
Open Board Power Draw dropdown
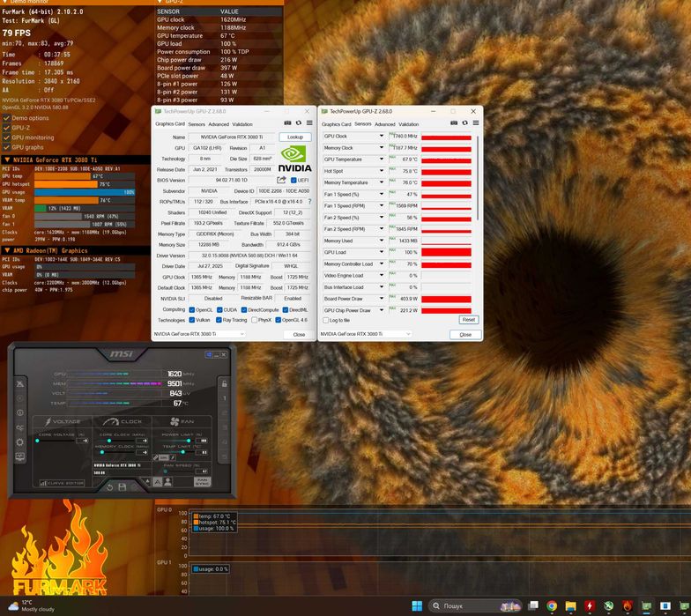point(381,298)
